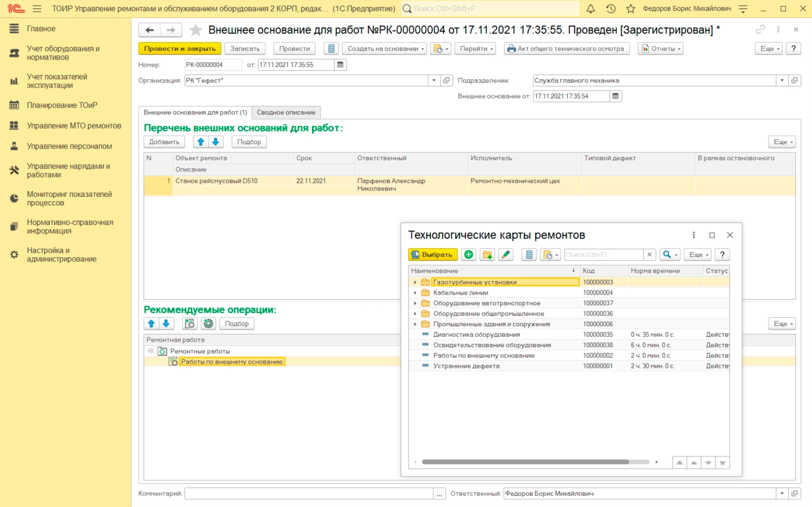Viewport: 812px width, 507px height.
Task: Click the green plus create icon in dialog
Action: click(x=469, y=255)
